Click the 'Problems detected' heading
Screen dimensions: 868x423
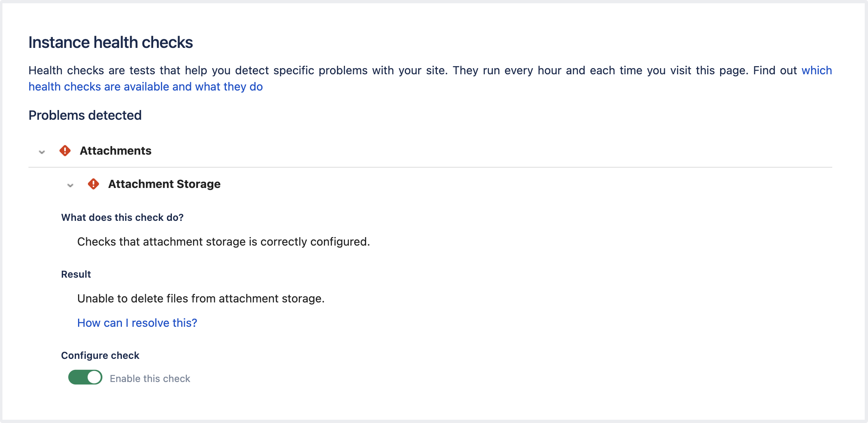[x=85, y=115]
